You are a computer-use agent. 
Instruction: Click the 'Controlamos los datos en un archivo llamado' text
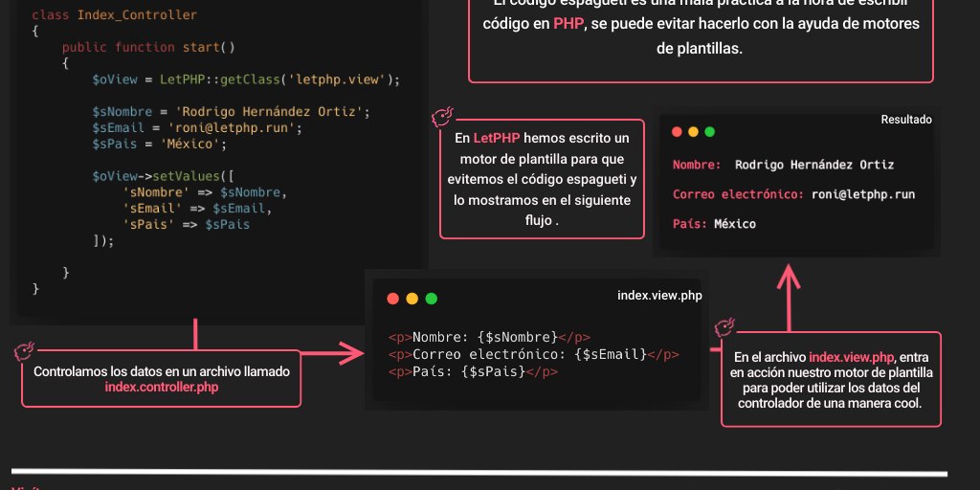[161, 372]
